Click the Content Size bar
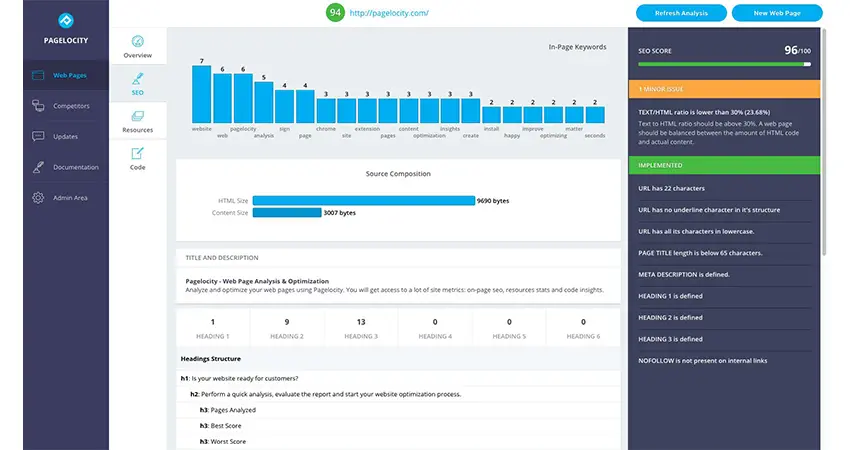 click(x=287, y=213)
